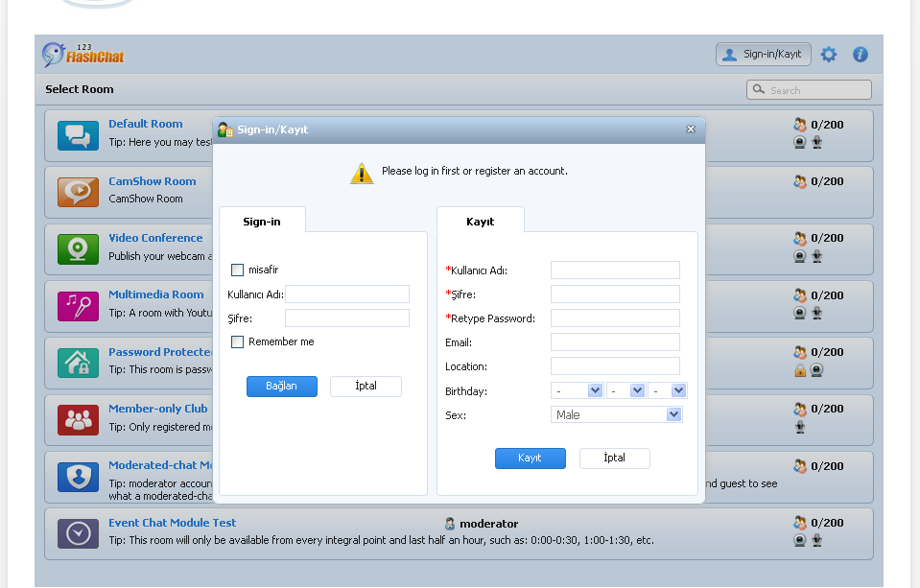Click the Default Room chat bubble icon
This screenshot has width=920, height=588.
tap(78, 135)
